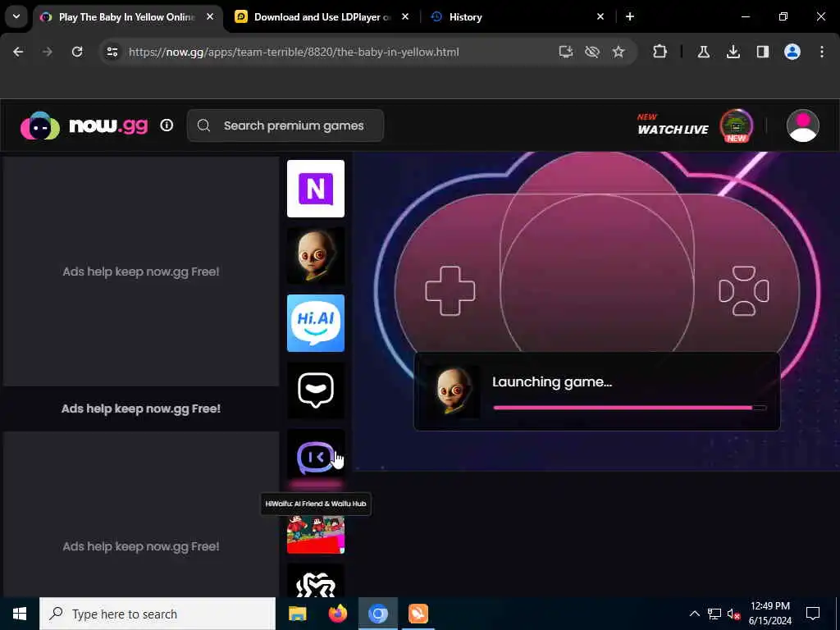Open File Explorer from taskbar

coord(297,614)
